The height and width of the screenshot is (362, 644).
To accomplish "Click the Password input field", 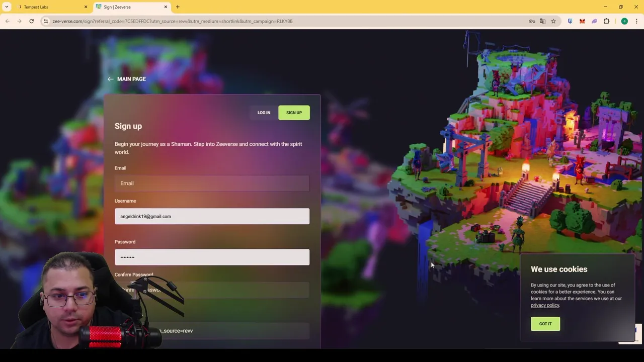I will (212, 257).
